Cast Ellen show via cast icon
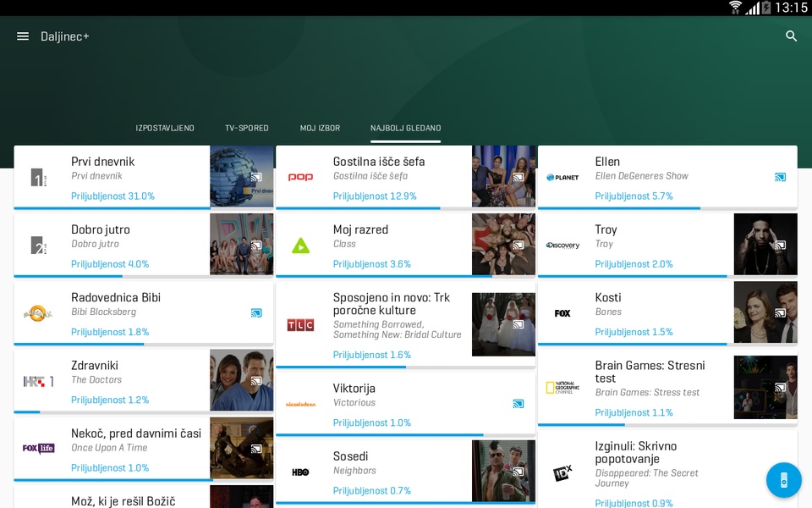 point(780,177)
